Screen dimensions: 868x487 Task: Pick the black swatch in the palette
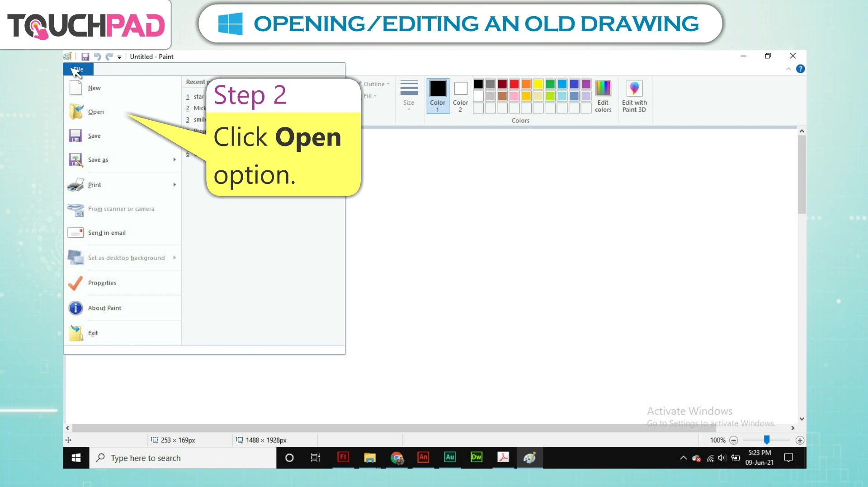tap(478, 84)
